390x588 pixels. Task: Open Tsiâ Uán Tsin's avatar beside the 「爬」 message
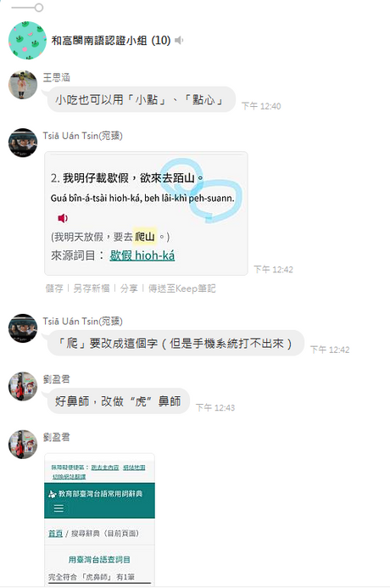(x=23, y=328)
